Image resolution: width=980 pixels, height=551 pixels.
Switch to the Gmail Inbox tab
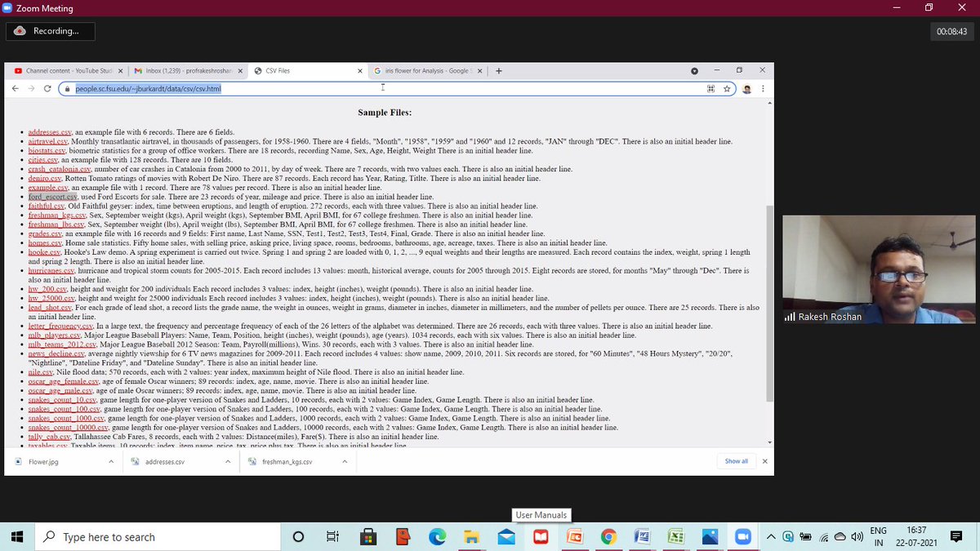[188, 71]
